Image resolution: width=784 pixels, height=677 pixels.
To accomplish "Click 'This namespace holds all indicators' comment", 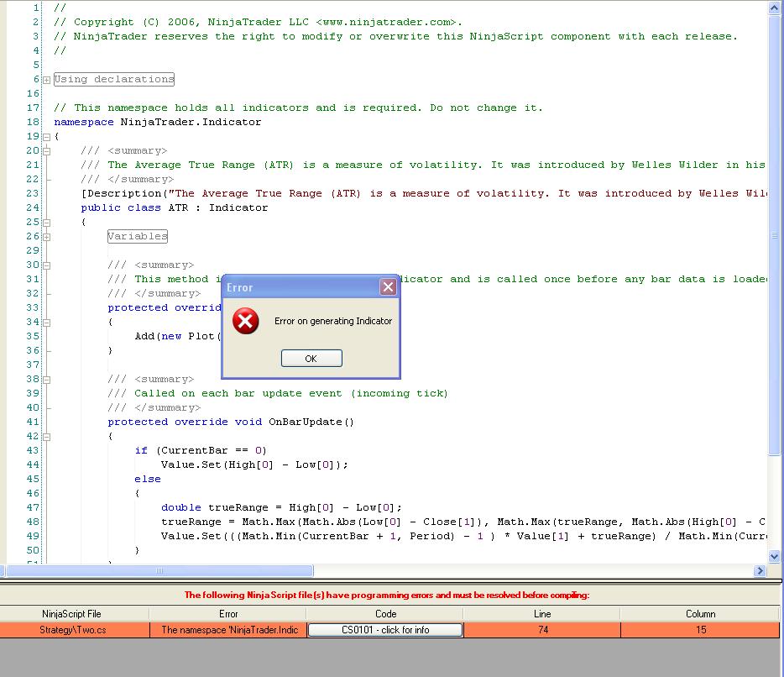I will point(298,108).
